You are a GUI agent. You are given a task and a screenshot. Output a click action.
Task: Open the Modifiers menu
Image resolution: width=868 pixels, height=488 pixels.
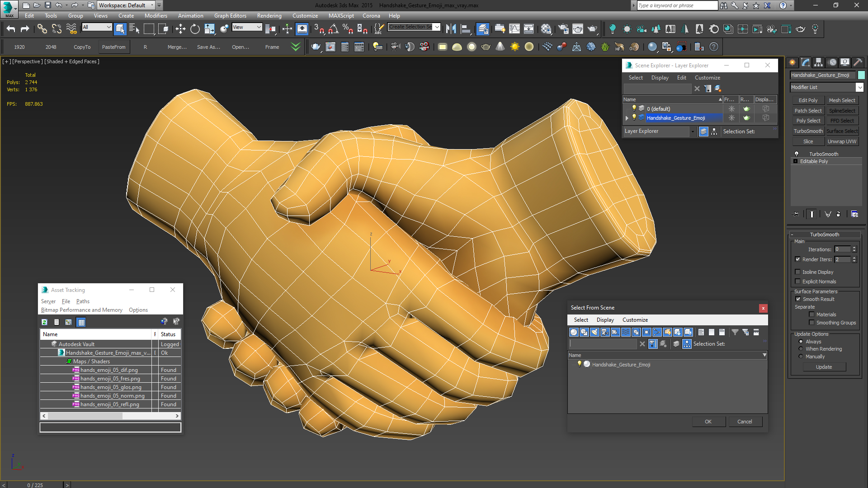pyautogui.click(x=156, y=16)
